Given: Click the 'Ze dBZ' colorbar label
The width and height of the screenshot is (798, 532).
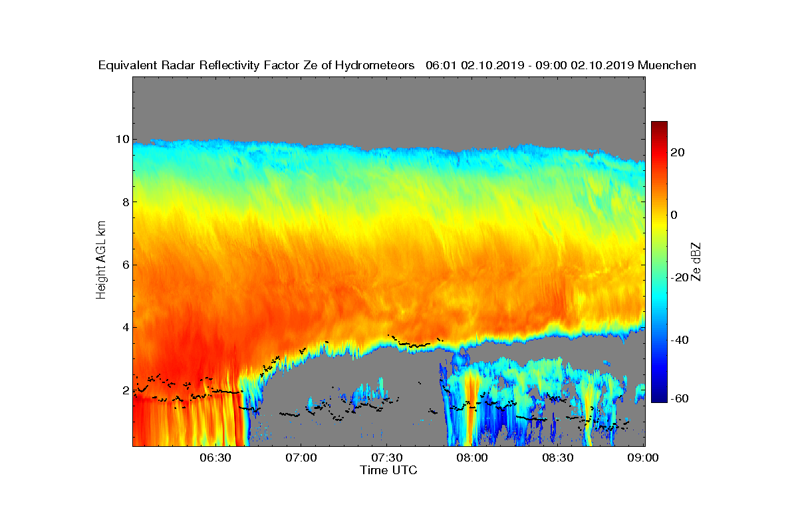Looking at the screenshot, I should click(696, 261).
